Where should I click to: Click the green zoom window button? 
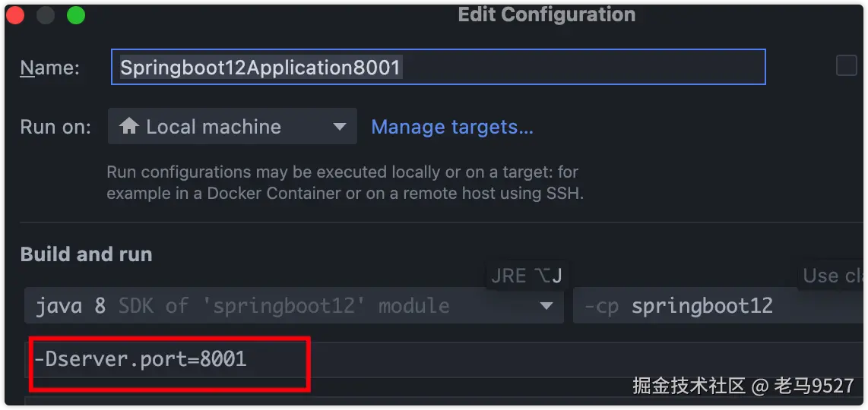click(x=76, y=15)
